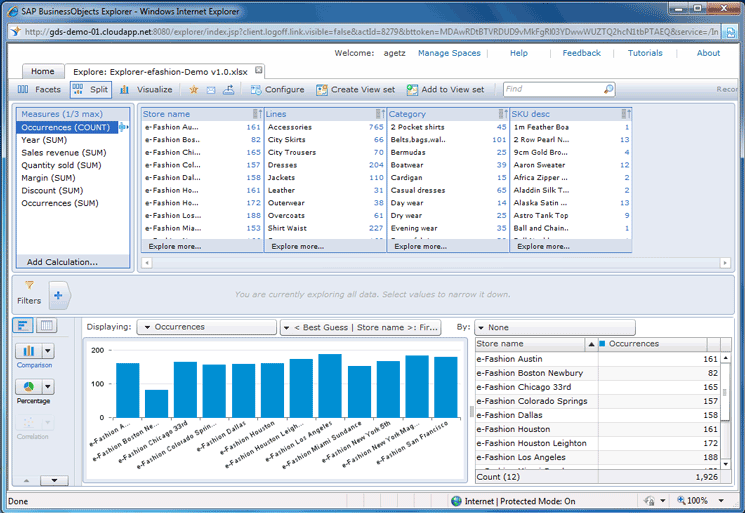Sort the Lines facet
This screenshot has width=745, height=513.
tap(380, 114)
